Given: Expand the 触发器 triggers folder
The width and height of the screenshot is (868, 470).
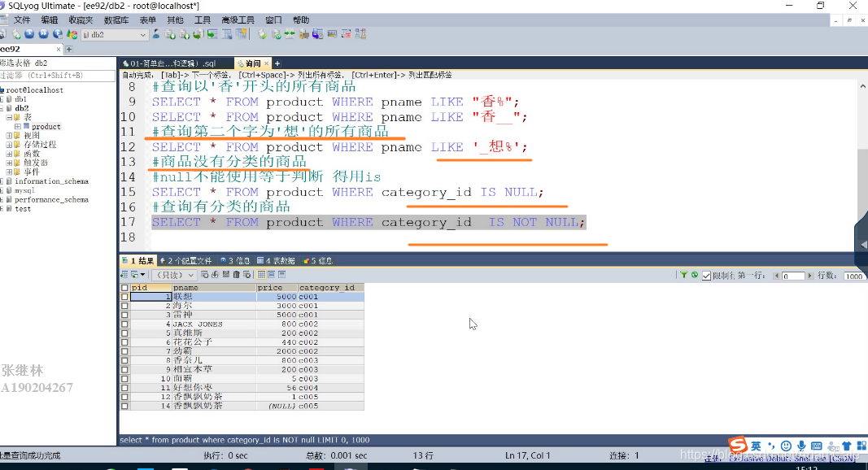Looking at the screenshot, I should tap(9, 163).
